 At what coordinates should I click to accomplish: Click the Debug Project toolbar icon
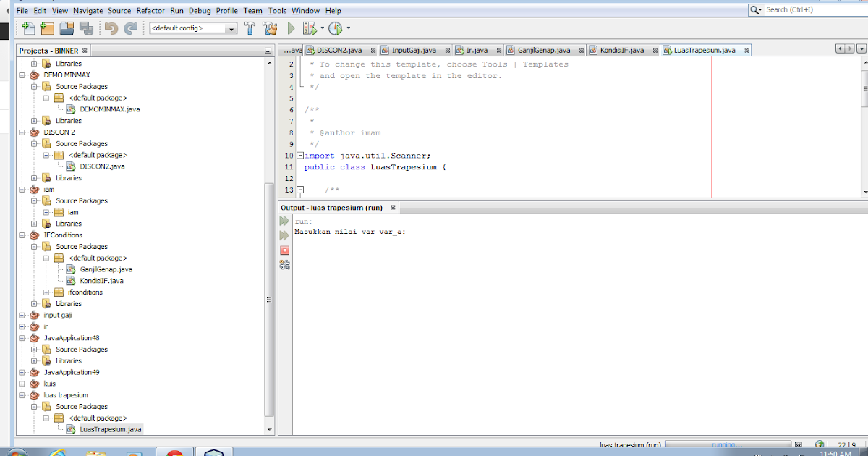[310, 28]
